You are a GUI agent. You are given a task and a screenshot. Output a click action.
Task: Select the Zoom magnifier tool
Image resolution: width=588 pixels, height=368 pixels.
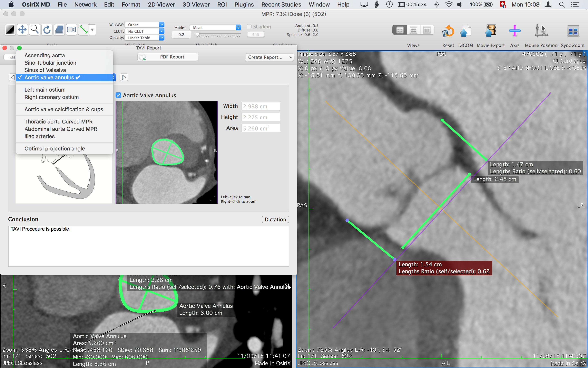(35, 30)
